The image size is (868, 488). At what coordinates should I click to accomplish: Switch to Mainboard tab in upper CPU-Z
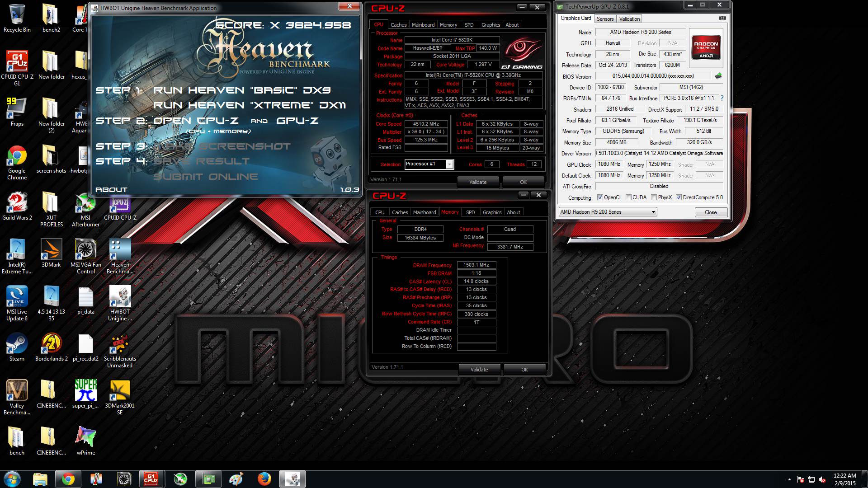423,25
